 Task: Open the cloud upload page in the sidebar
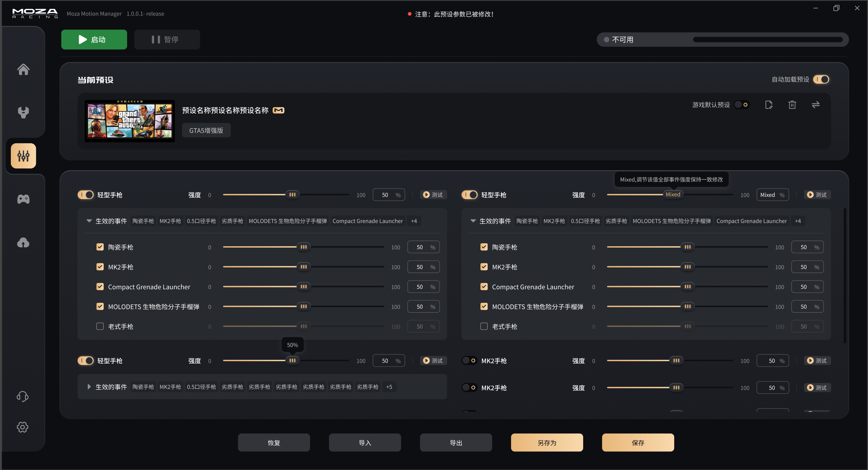click(x=23, y=242)
